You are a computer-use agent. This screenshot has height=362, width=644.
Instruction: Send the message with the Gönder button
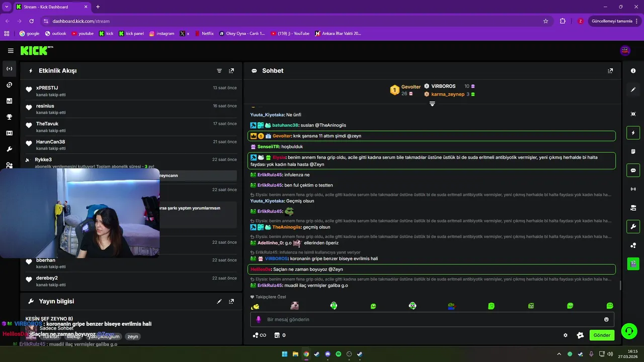pos(602,335)
